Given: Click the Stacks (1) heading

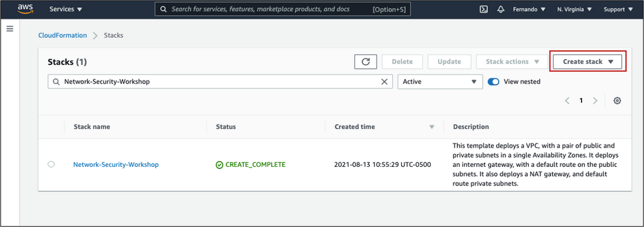Looking at the screenshot, I should click(x=68, y=62).
